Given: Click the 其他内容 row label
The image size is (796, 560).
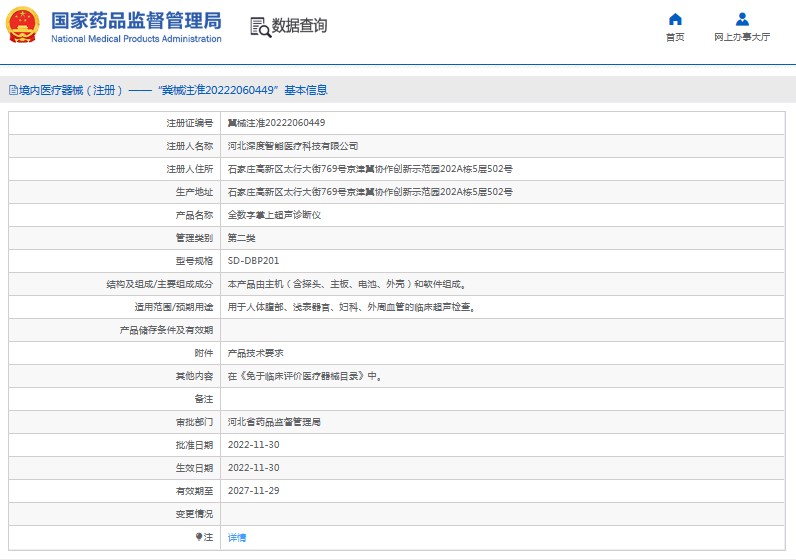Looking at the screenshot, I should tap(194, 376).
